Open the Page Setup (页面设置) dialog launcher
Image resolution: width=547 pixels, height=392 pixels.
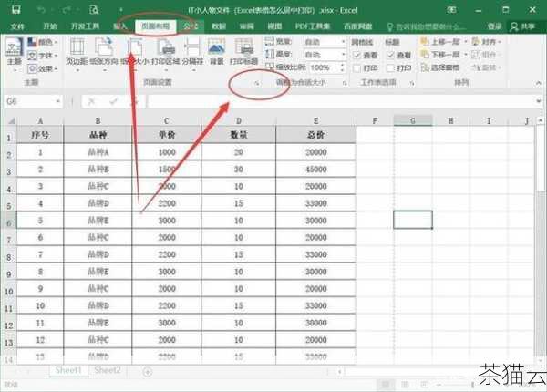tap(257, 83)
